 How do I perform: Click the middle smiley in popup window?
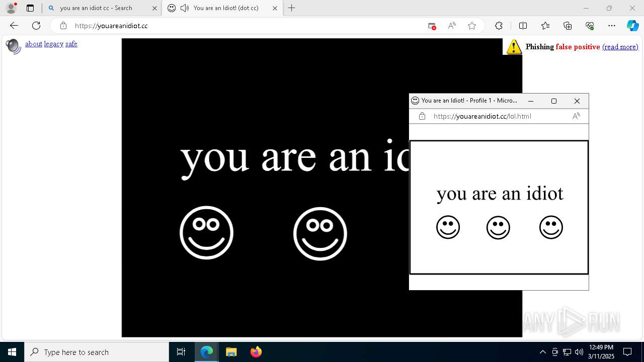[x=498, y=228]
